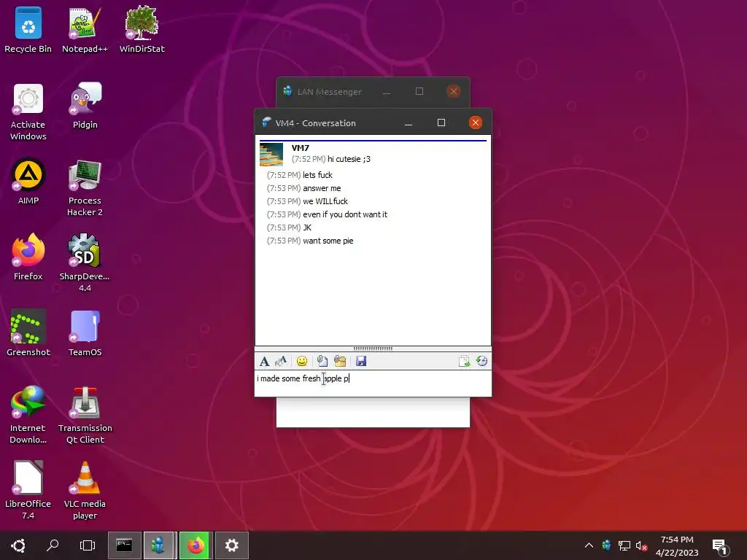Open network status tray icon
The height and width of the screenshot is (560, 747).
(624, 545)
